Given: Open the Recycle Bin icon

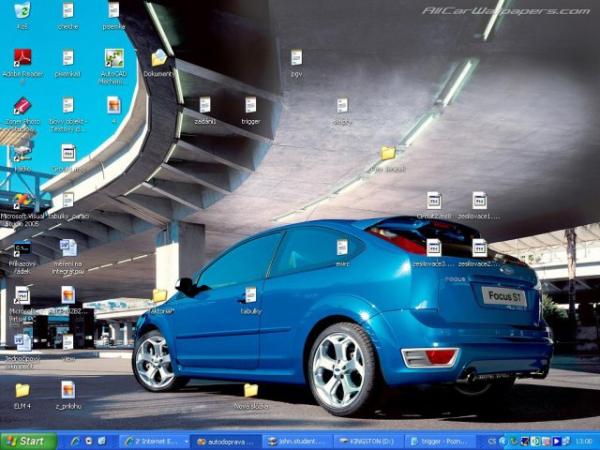Looking at the screenshot, I should pos(22,11).
